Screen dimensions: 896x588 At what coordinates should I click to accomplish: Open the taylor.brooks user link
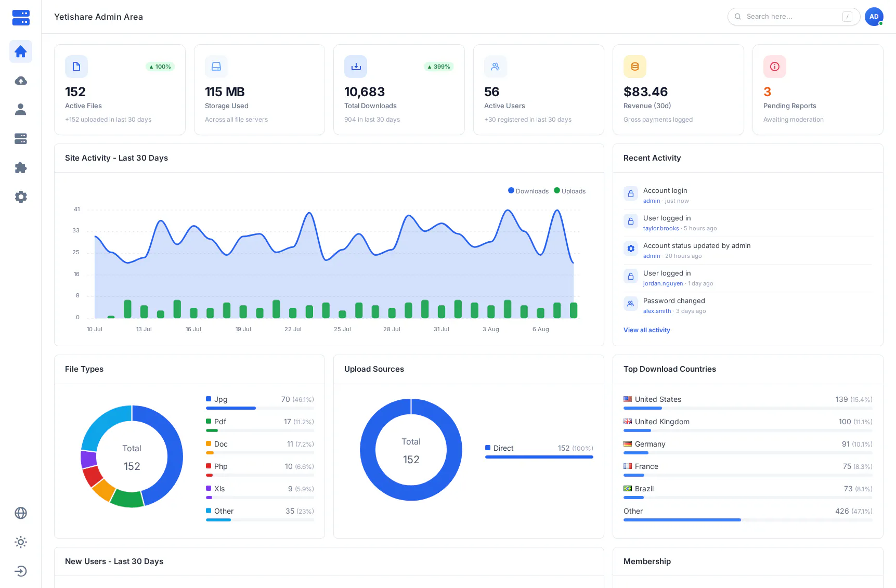click(661, 228)
